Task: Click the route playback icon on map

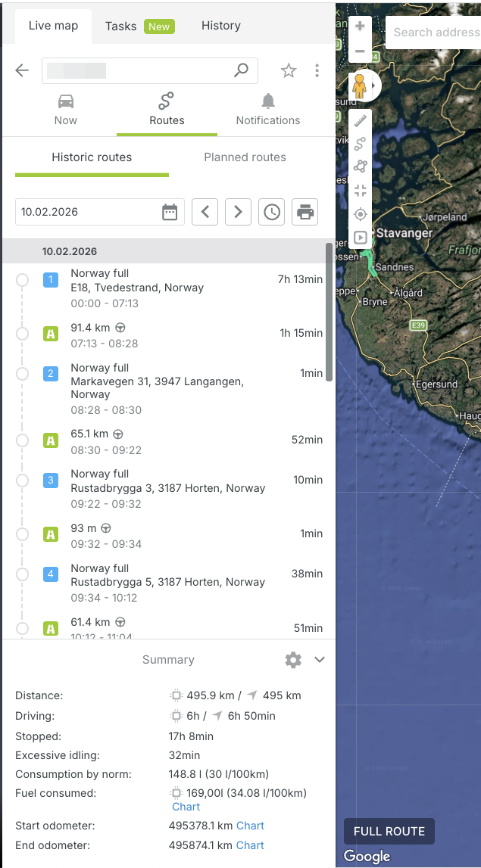Action: (361, 238)
